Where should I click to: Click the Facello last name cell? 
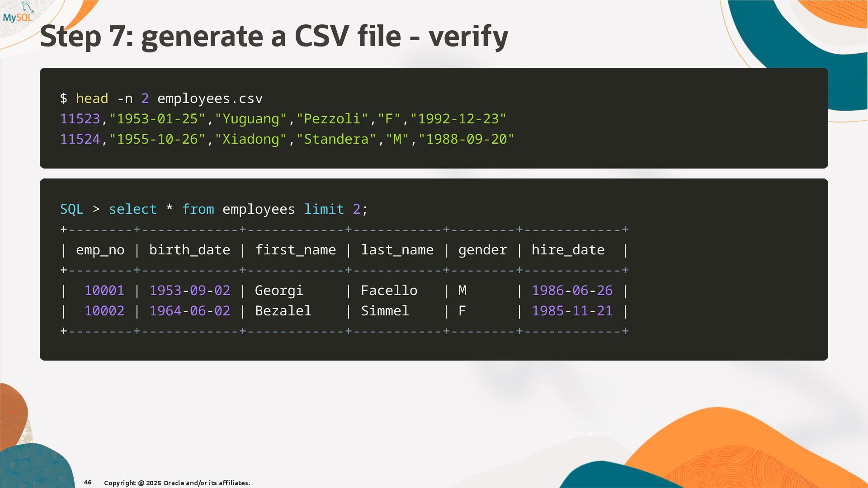389,291
